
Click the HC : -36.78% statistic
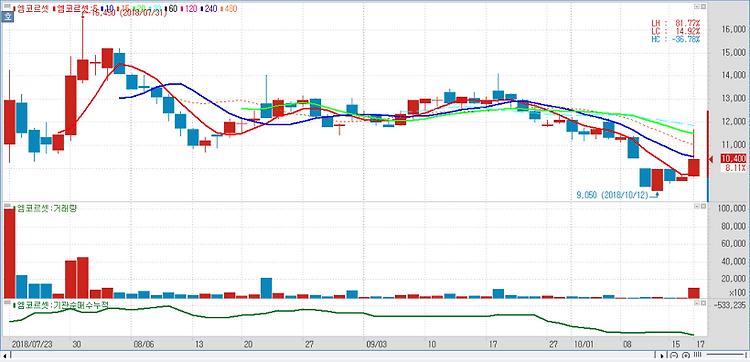pos(676,39)
